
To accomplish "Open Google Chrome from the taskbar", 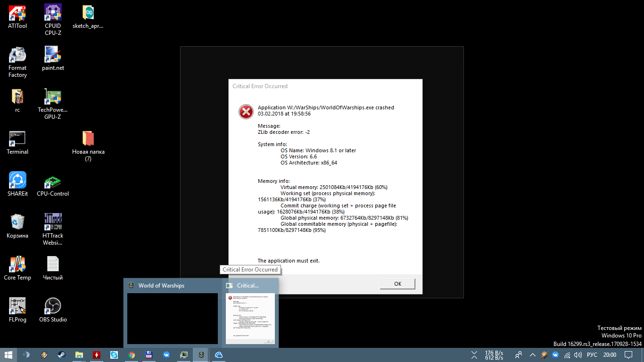I will click(x=132, y=355).
